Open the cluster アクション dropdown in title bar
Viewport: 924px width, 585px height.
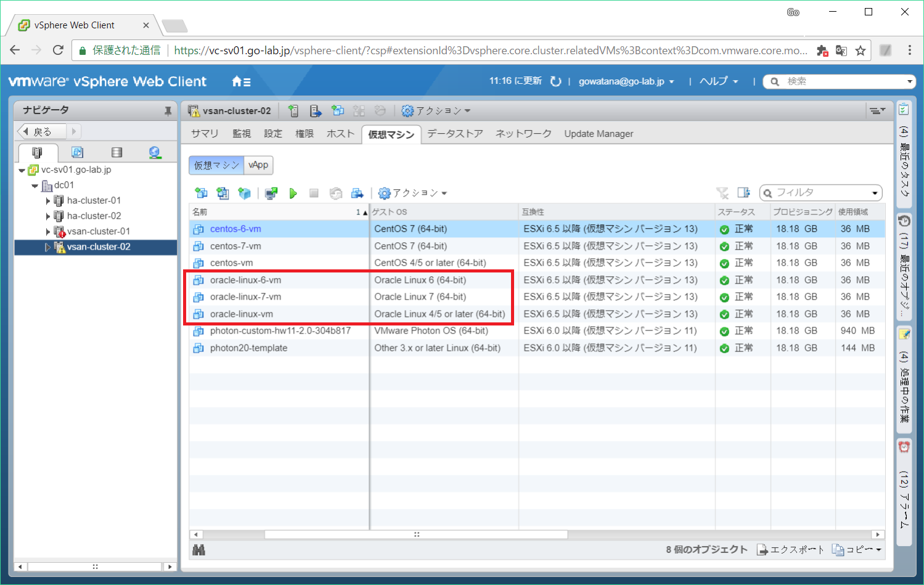pyautogui.click(x=436, y=111)
